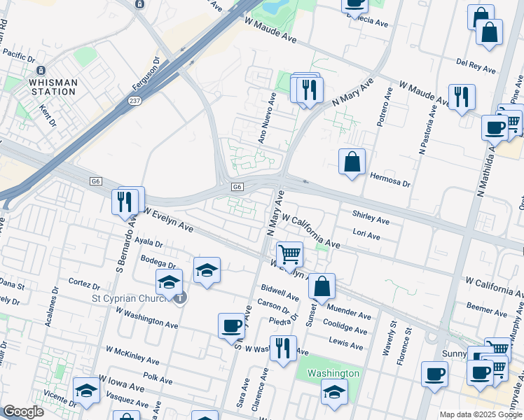Click the St Cyprian Church label
524x420 pixels.
pyautogui.click(x=130, y=298)
